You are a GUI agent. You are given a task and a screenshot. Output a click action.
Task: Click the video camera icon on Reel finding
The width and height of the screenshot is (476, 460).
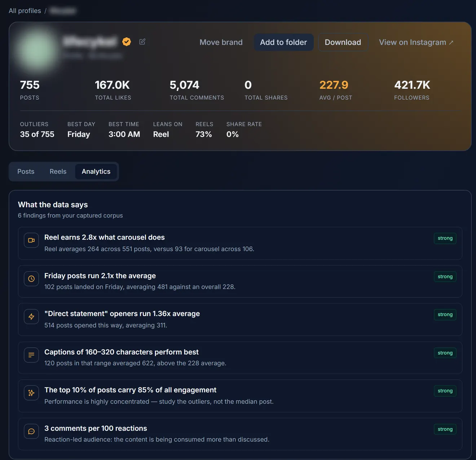click(x=31, y=240)
